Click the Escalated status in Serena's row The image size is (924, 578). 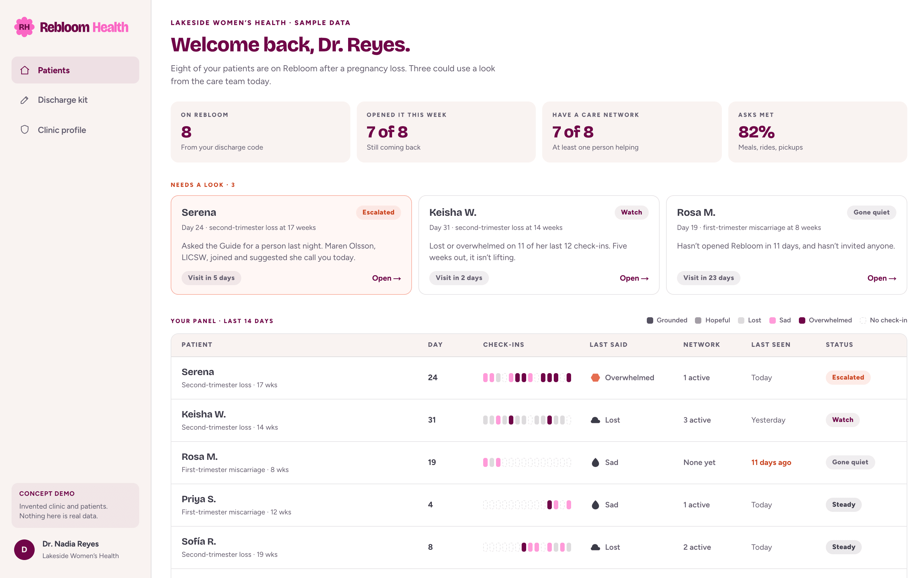click(x=848, y=378)
